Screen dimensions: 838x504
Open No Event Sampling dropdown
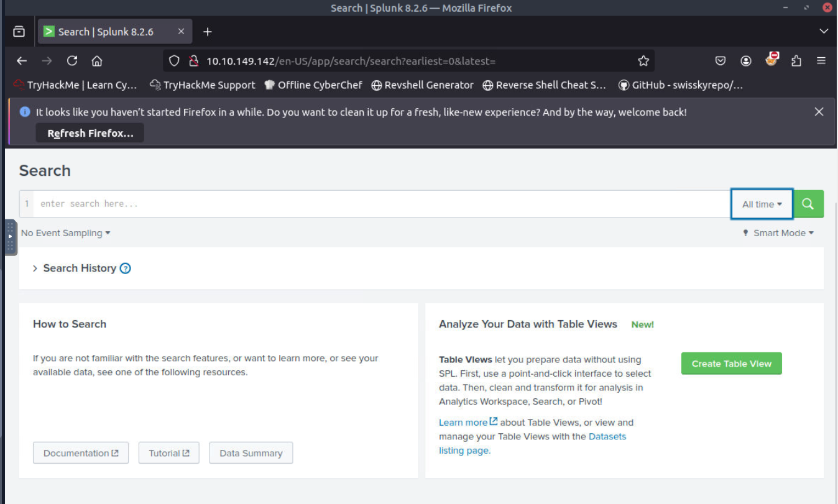[x=65, y=233]
